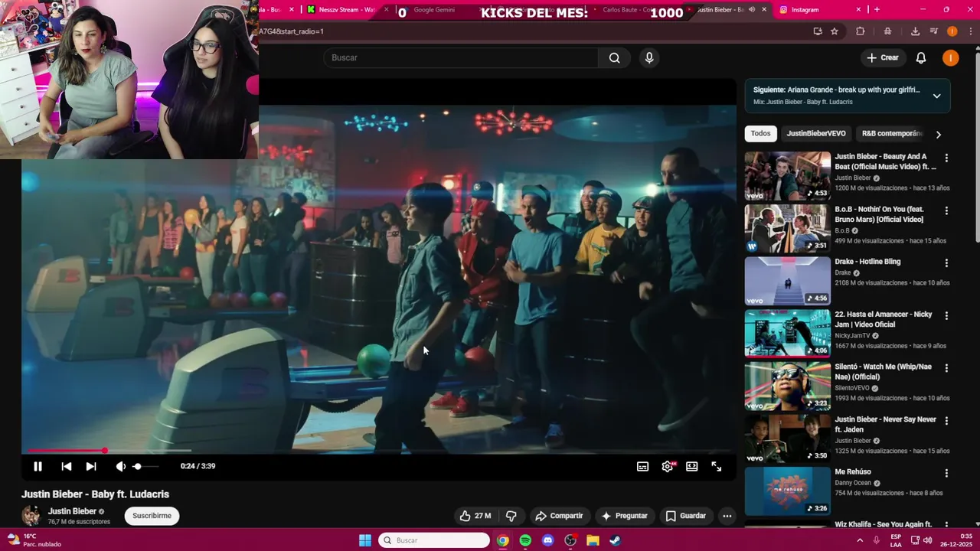Open the Windows Start menu
Viewport: 980px width, 551px height.
365,540
